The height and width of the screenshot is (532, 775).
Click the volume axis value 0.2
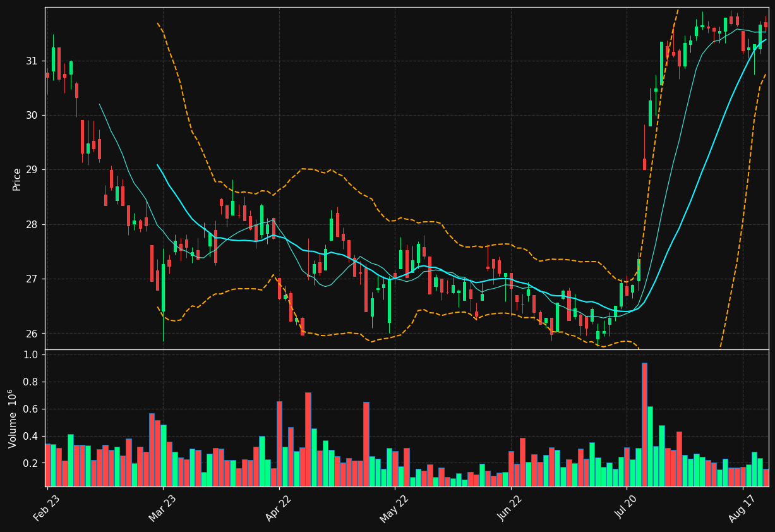[30, 464]
